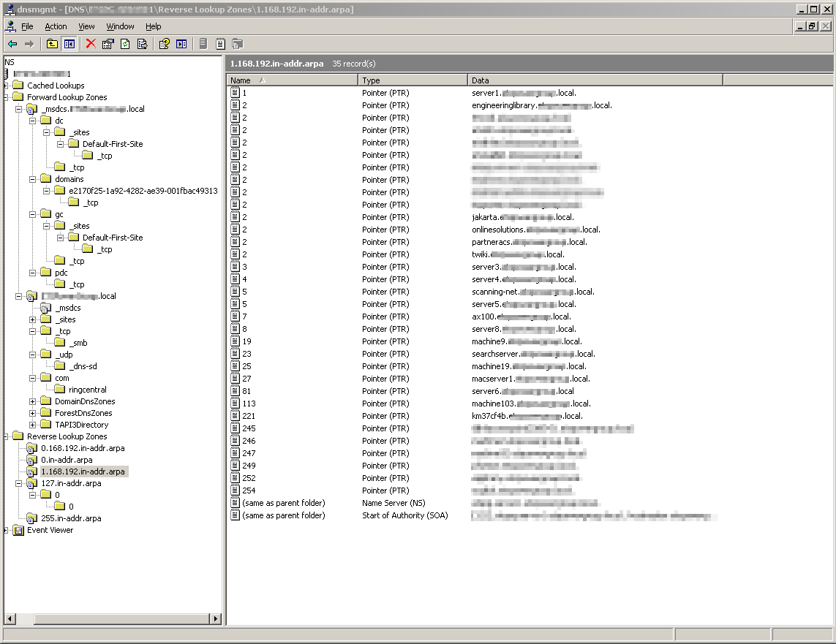Expand the DomainDnsZones folder
Screen dimensions: 836x644
pyautogui.click(x=33, y=401)
